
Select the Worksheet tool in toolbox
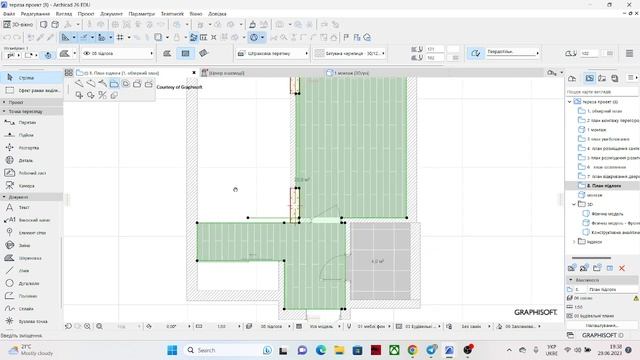click(31, 173)
